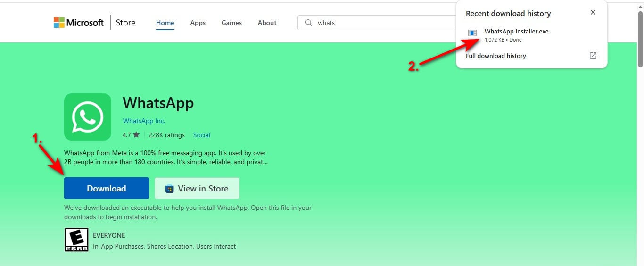This screenshot has width=644, height=266.
Task: Go to the Games tab
Action: 231,23
